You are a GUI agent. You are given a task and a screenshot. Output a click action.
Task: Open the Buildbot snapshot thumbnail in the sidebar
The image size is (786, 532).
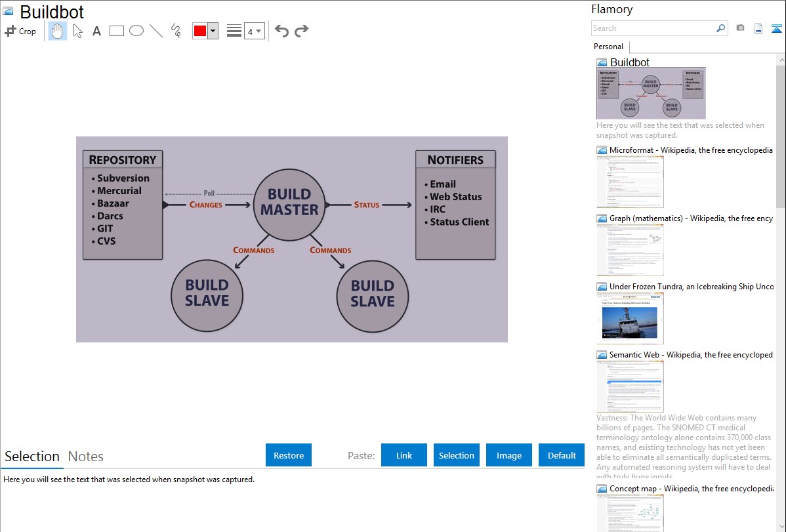pyautogui.click(x=651, y=93)
